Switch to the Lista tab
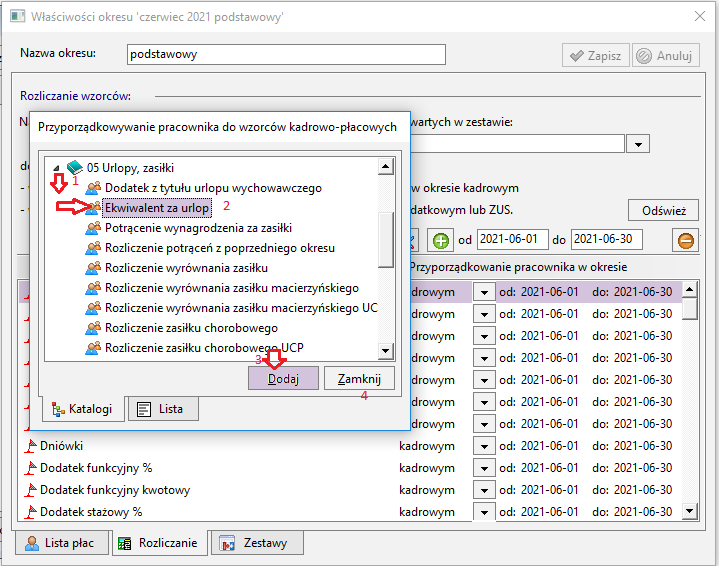This screenshot has height=566, width=719. point(163,409)
